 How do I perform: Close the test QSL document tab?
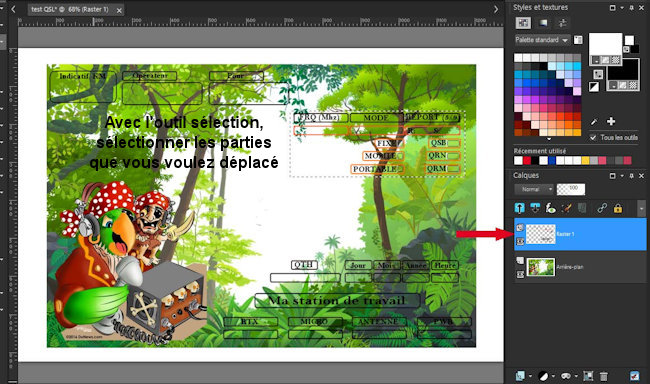119,10
